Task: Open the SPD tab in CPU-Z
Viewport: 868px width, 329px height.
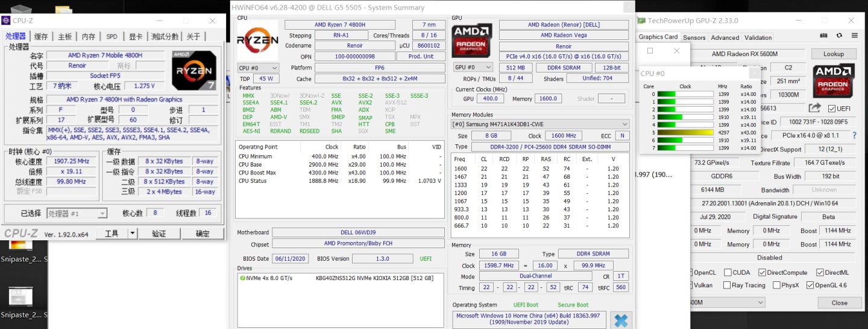Action: point(112,37)
